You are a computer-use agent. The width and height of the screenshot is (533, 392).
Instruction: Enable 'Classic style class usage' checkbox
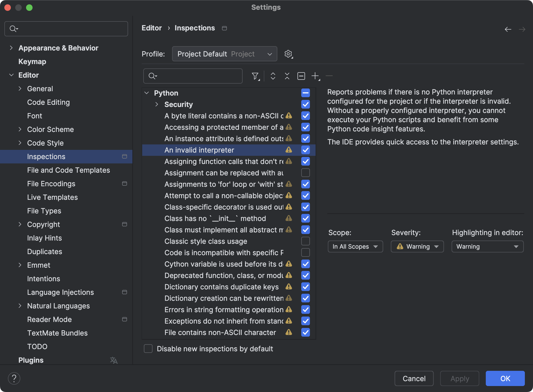click(x=306, y=241)
